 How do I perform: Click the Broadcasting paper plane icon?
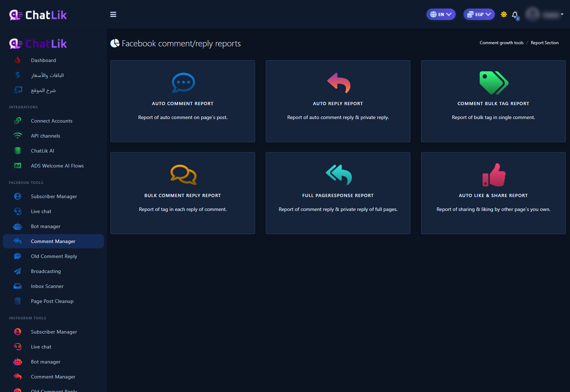tap(17, 271)
